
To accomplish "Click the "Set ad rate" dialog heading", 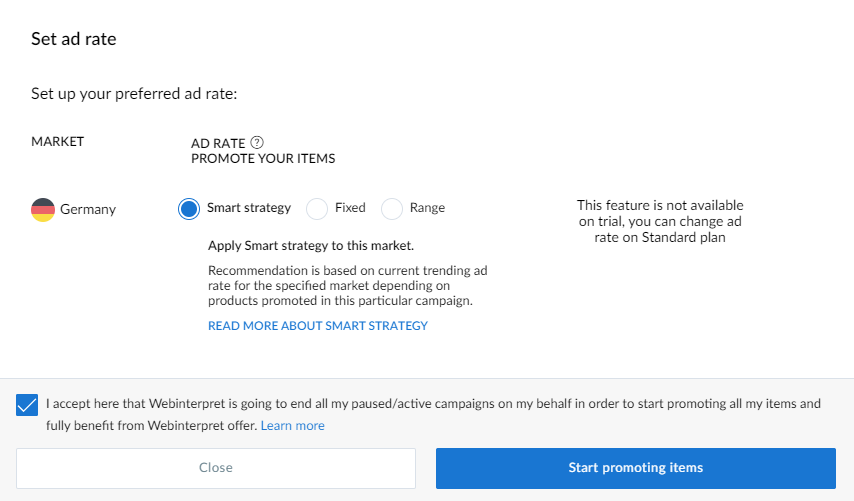I will point(74,39).
